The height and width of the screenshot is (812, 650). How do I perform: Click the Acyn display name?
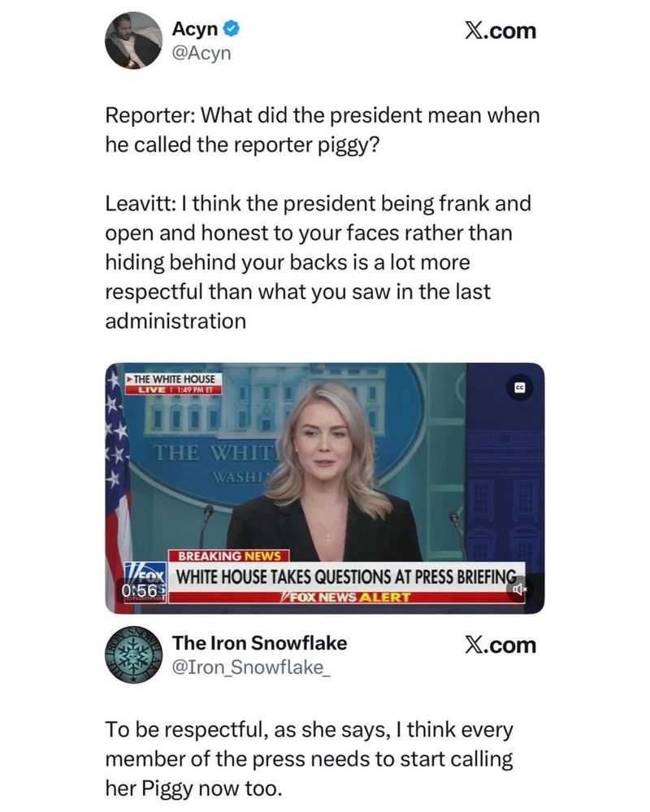[x=195, y=29]
